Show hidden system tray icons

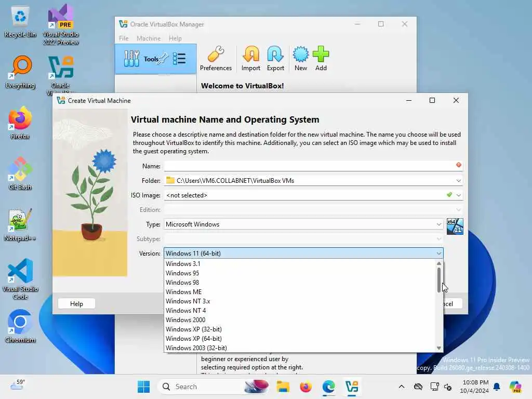402,387
